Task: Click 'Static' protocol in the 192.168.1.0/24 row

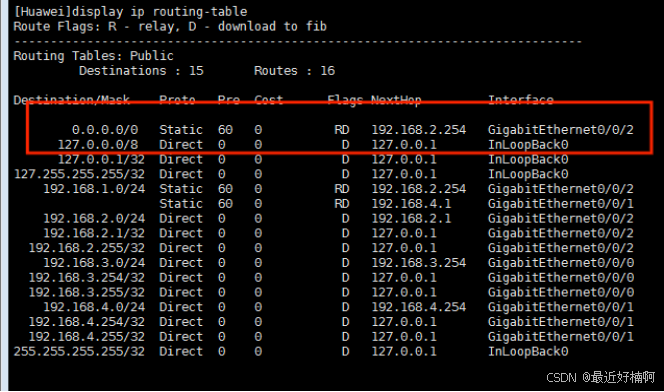Action: (181, 189)
